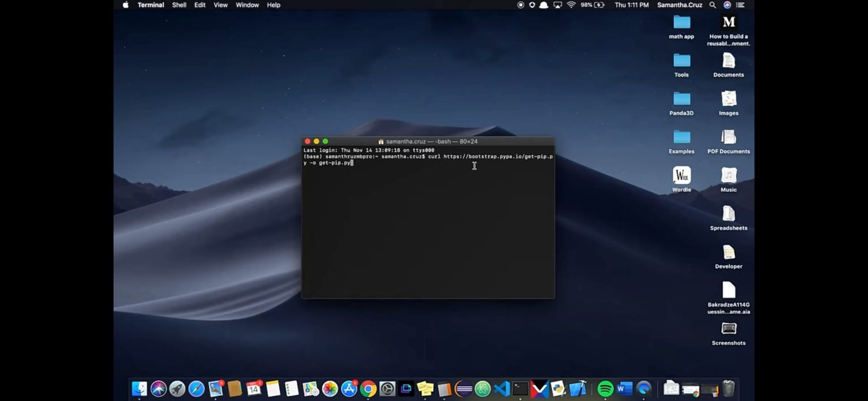
Task: Open the IDLE Python app from the Dock
Action: 557,389
